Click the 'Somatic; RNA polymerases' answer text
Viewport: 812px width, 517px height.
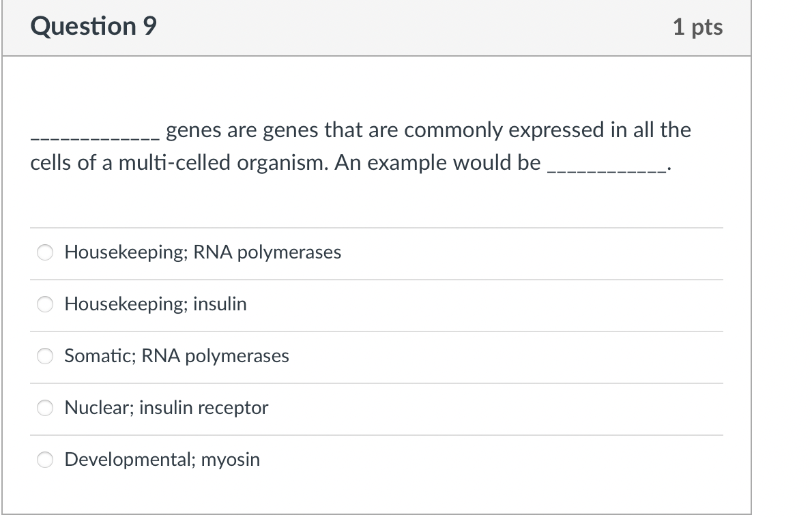click(x=176, y=356)
